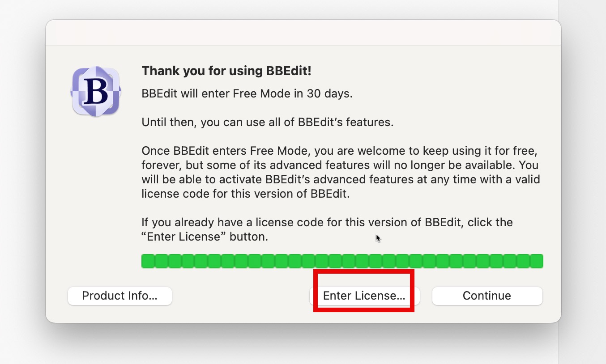Click the BBEdit app icon

pyautogui.click(x=96, y=91)
